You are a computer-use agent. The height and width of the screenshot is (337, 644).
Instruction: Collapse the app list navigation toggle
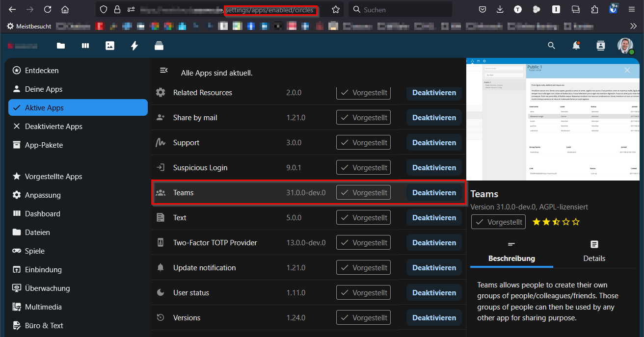tap(164, 71)
